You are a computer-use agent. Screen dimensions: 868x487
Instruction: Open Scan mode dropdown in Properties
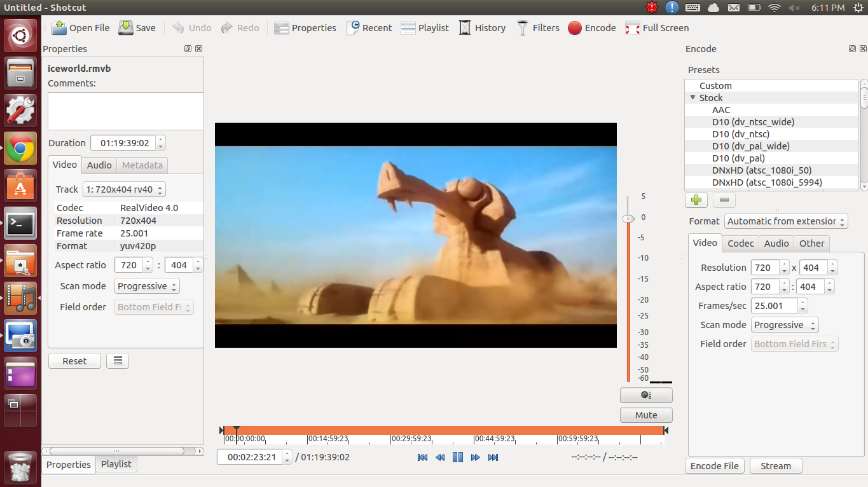point(147,286)
